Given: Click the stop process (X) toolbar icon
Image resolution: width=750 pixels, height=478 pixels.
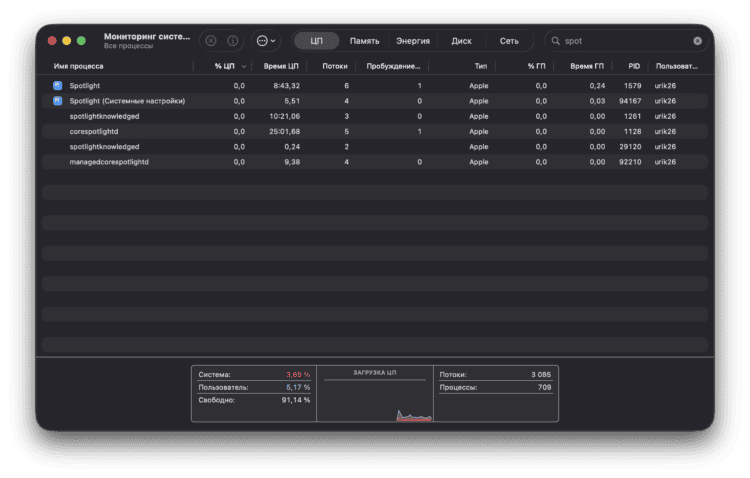Looking at the screenshot, I should pyautogui.click(x=209, y=41).
